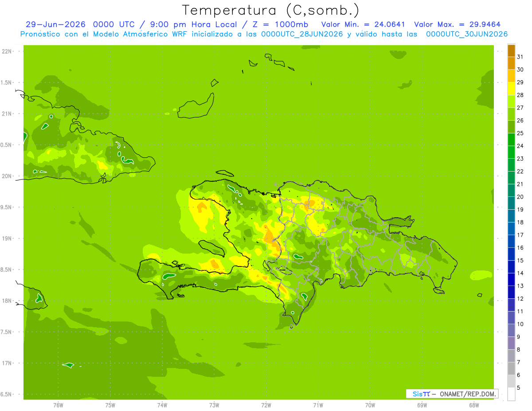
Task: Click the "72W" longitude label
Action: 266,405
